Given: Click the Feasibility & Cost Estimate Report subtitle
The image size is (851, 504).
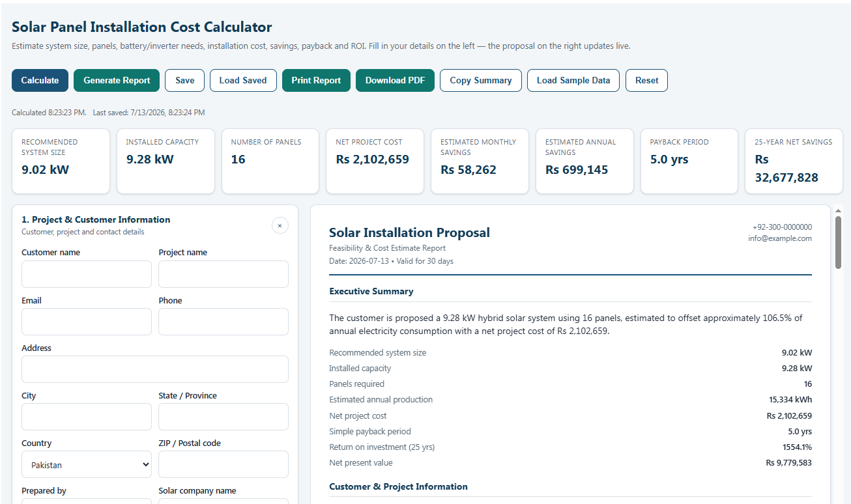Looking at the screenshot, I should [x=387, y=248].
